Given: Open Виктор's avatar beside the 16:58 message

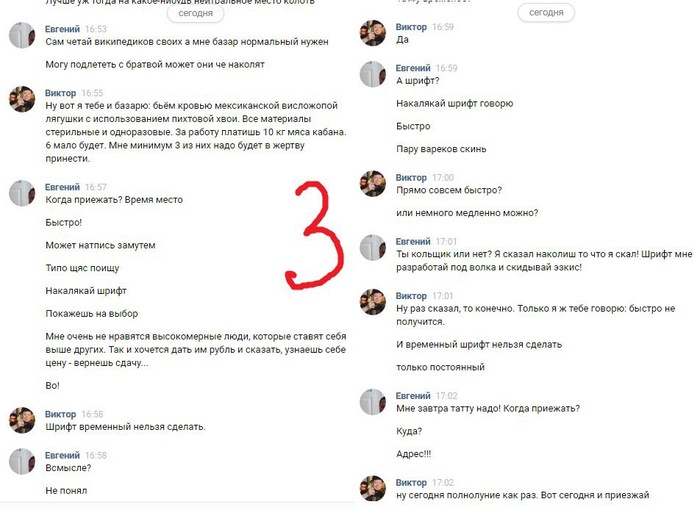Looking at the screenshot, I should click(22, 420).
